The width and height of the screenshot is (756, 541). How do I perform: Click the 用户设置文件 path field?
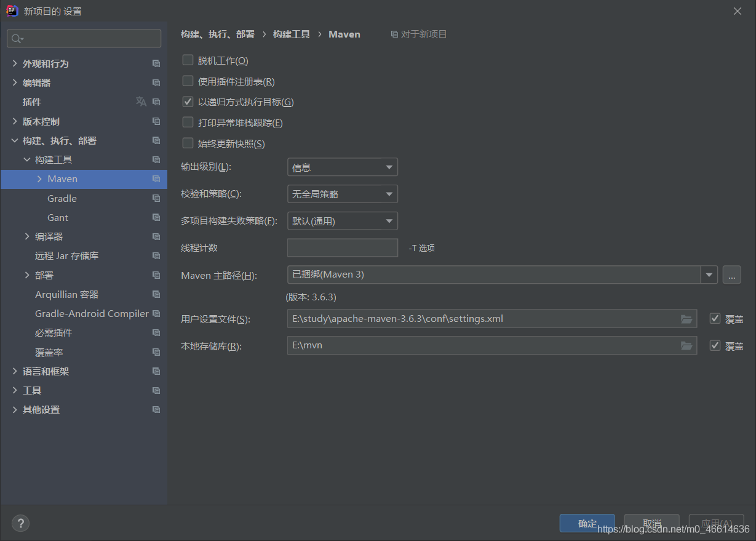[x=492, y=319]
